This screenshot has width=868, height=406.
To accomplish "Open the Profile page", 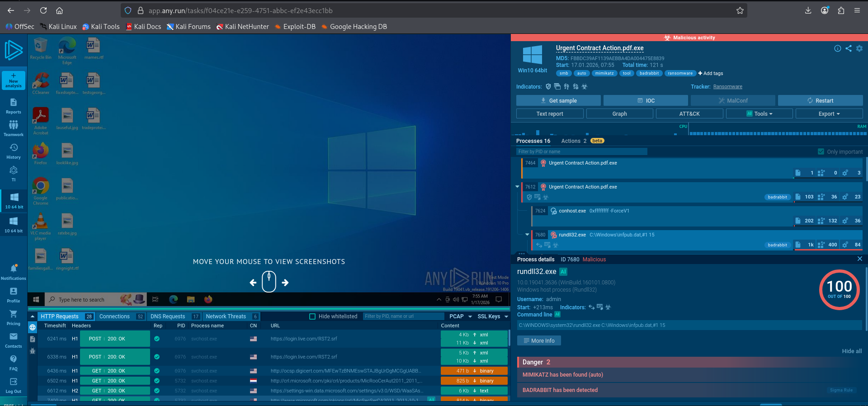I will click(14, 295).
